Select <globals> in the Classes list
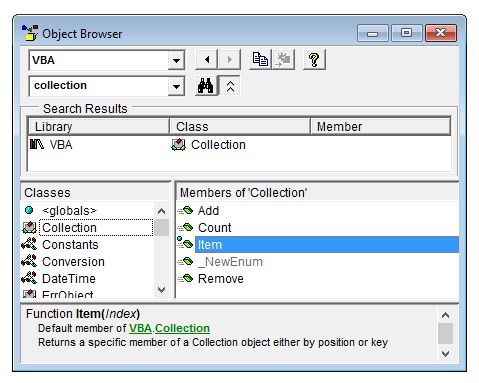 coord(69,211)
